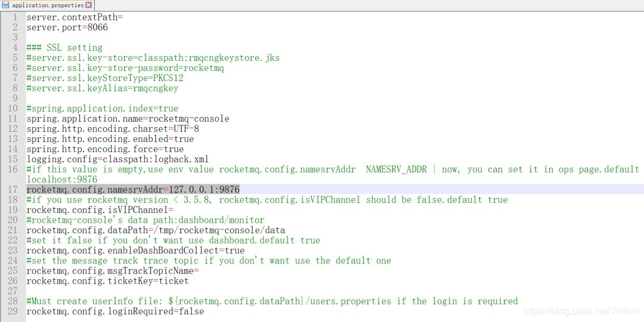
Task: Click the #spring.application.index=true line
Action: pos(103,109)
